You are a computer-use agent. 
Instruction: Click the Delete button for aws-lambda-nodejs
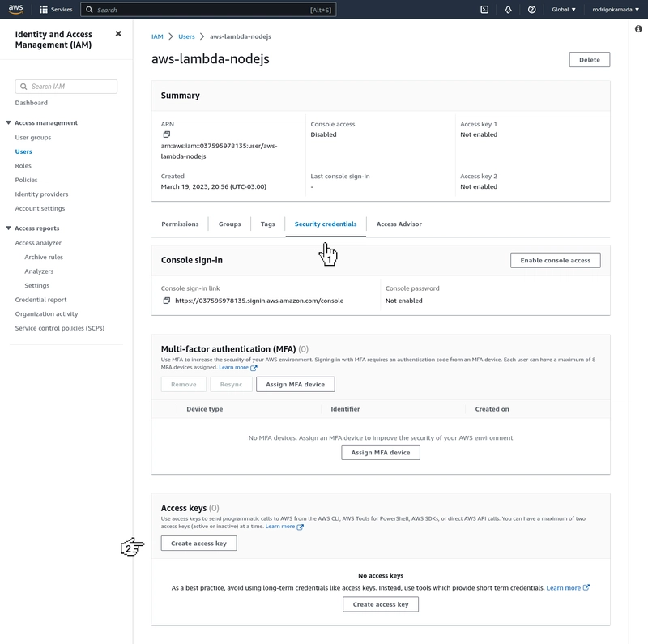coord(589,59)
